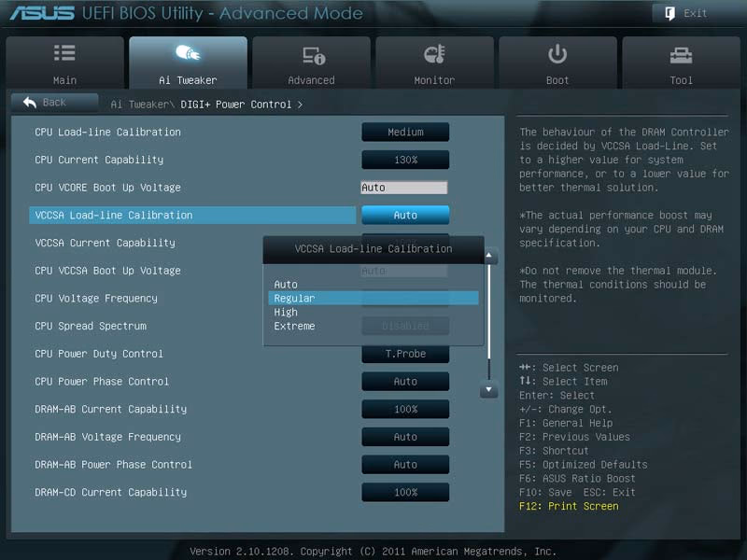Click the scroll down arrow button
This screenshot has width=747, height=560.
pos(488,389)
